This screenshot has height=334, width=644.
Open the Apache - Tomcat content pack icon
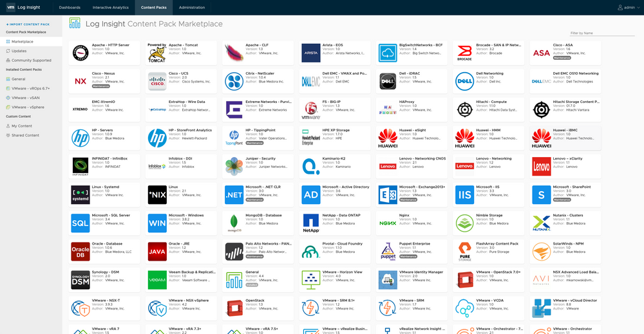tap(157, 53)
